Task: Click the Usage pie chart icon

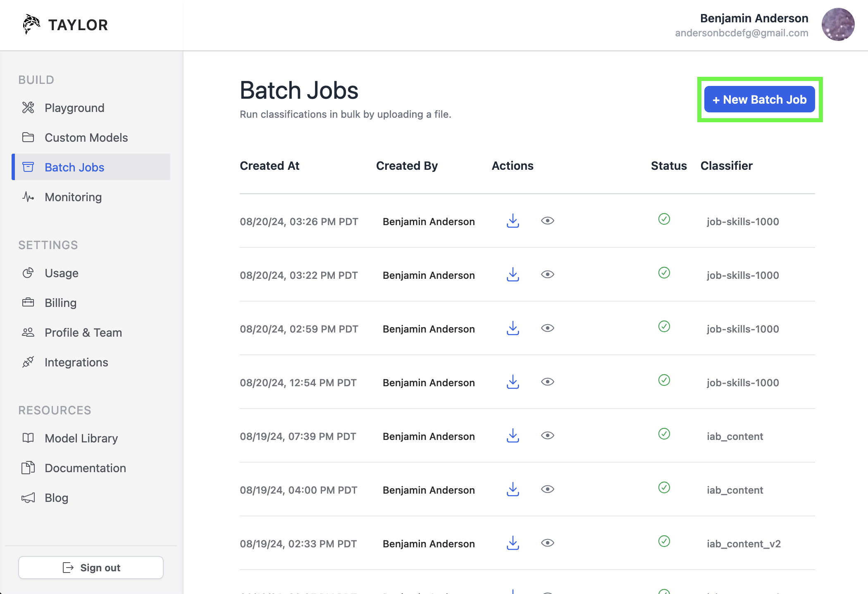Action: coord(28,273)
